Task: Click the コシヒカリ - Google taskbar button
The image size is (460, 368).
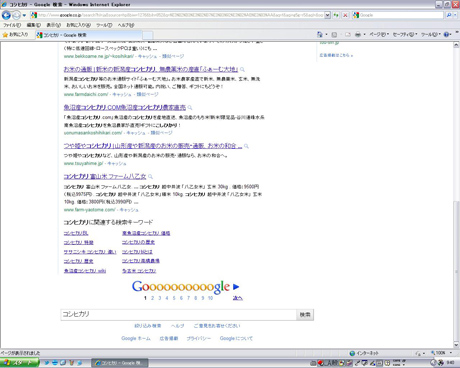Action: tap(119, 363)
